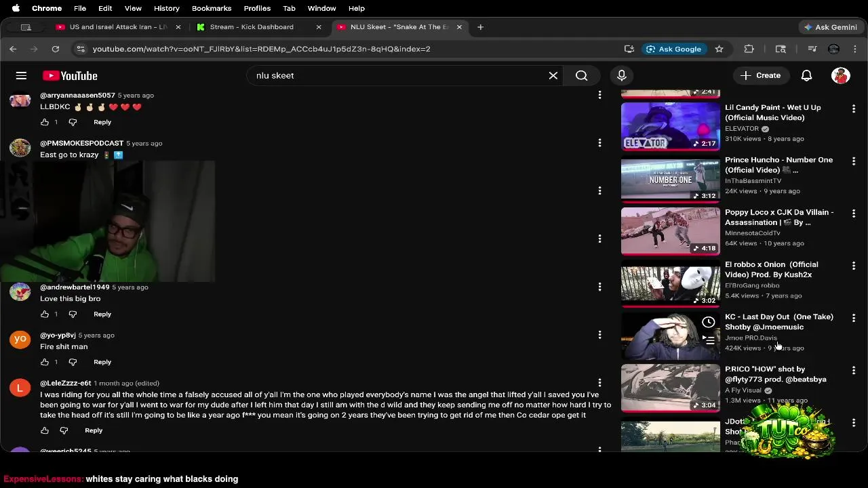Open the Window menu

321,8
